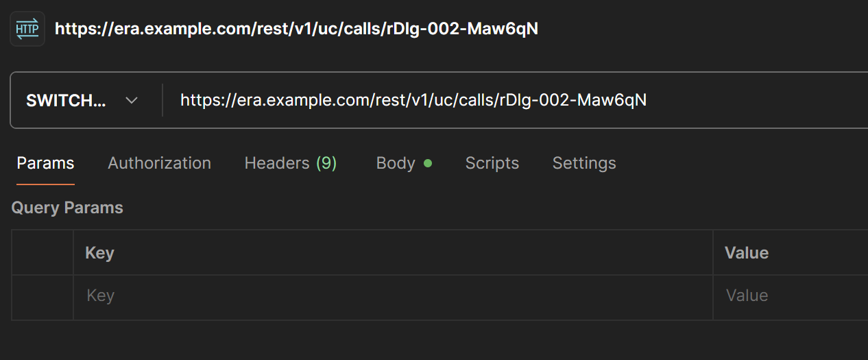Select the request title at the top
868x360 pixels.
pyautogui.click(x=296, y=29)
